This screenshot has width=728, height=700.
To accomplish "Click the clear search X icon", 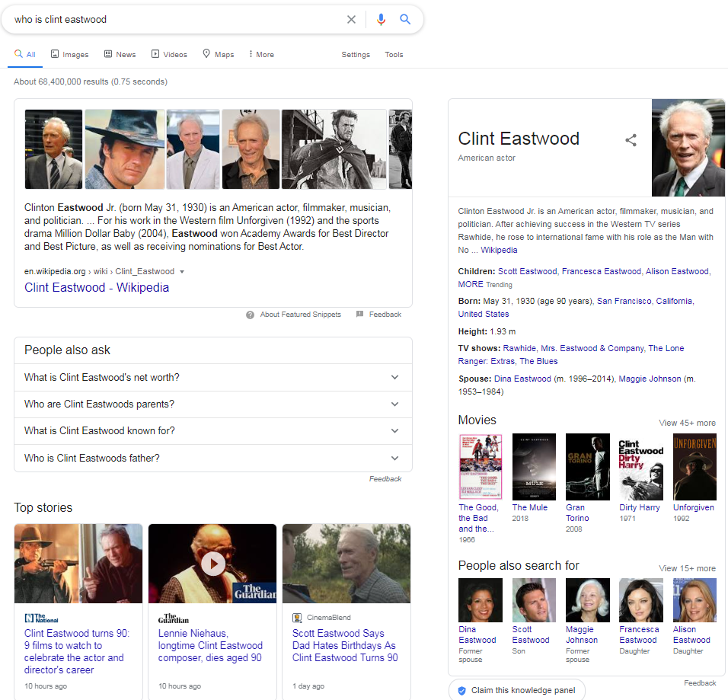I will (x=351, y=20).
